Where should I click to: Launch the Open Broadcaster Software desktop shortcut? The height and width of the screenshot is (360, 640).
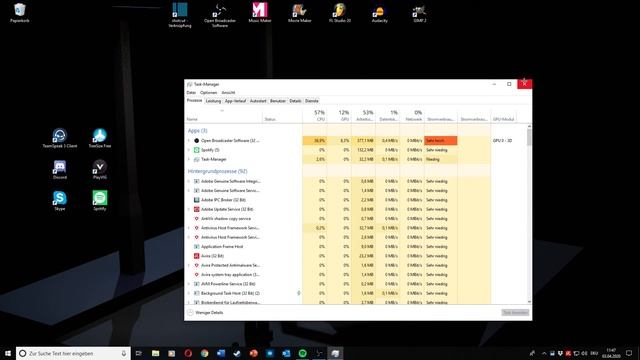[x=220, y=15]
